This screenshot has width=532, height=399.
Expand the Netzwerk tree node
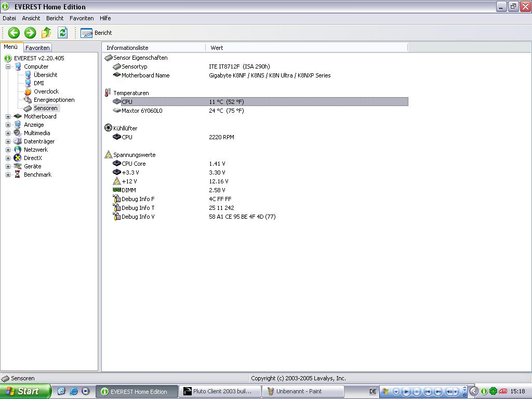tap(8, 150)
